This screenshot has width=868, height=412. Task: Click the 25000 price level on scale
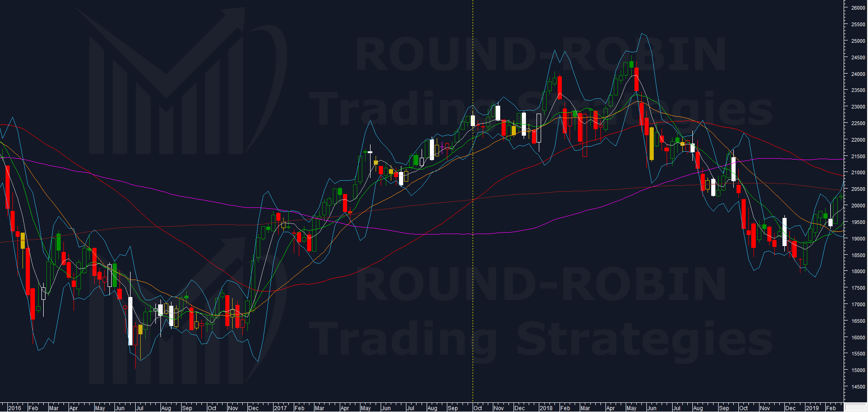coord(858,41)
